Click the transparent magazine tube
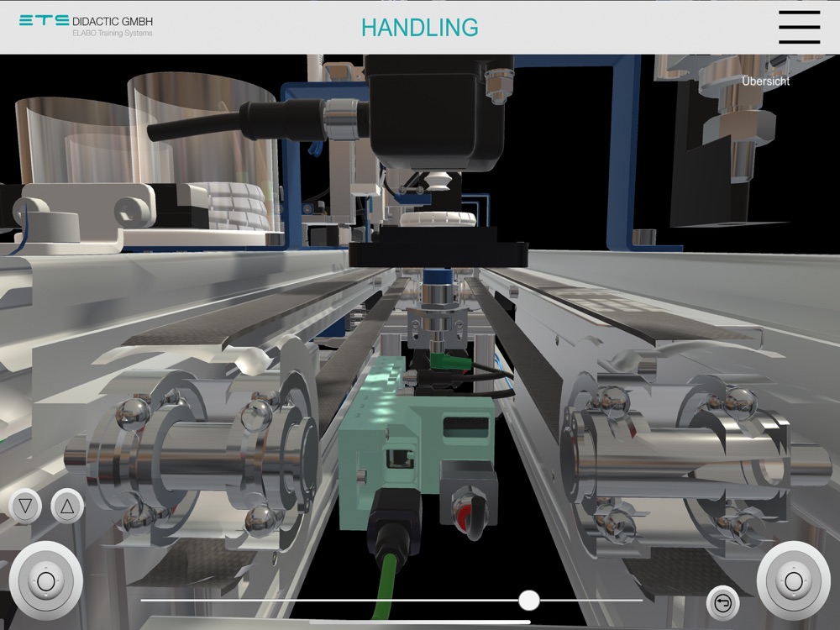 203,150
